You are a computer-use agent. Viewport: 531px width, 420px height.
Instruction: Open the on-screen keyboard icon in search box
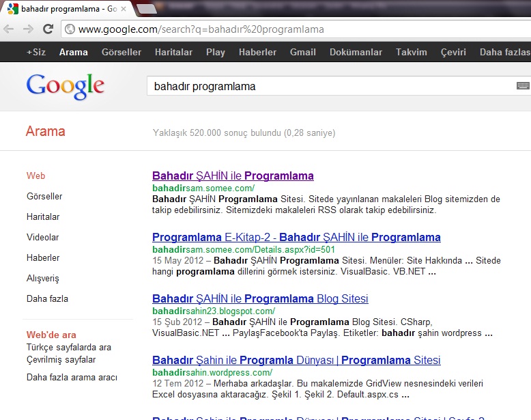click(x=523, y=86)
